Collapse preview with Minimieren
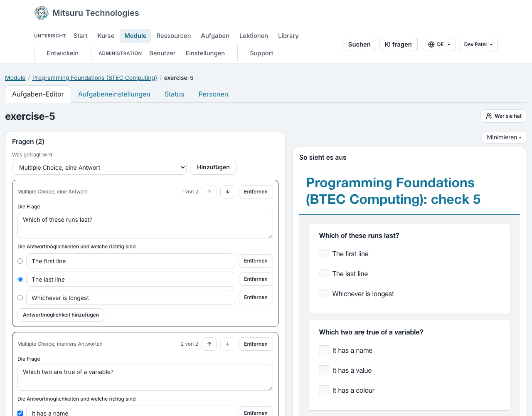 504,137
